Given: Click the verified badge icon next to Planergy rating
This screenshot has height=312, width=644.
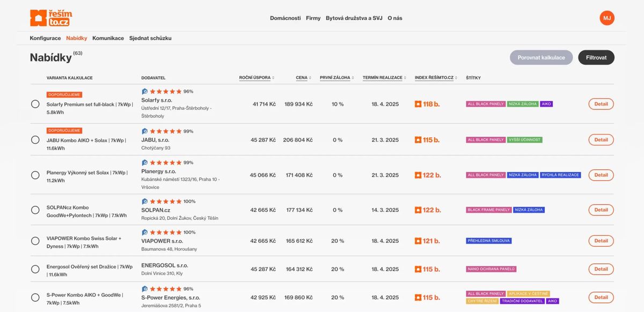Looking at the screenshot, I should (x=144, y=162).
